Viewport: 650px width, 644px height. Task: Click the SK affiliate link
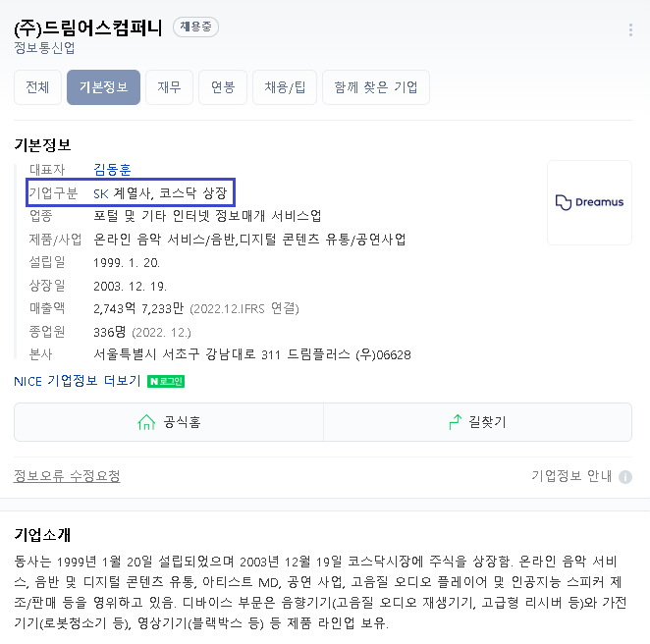(101, 193)
